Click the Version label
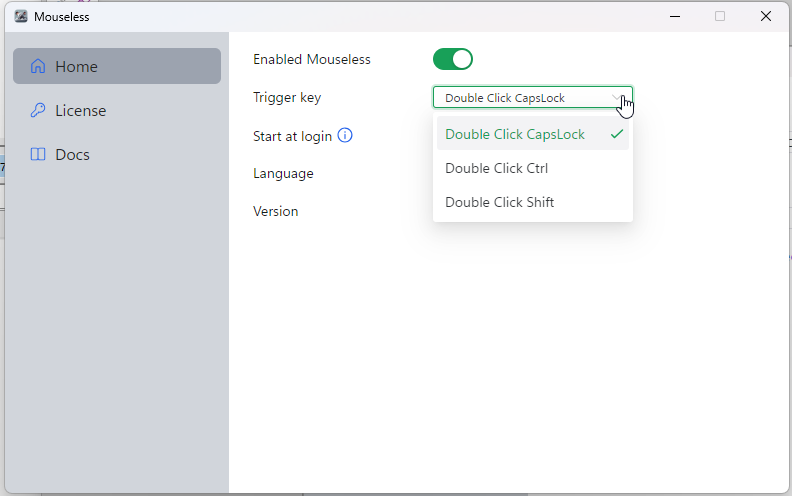The image size is (792, 496). click(276, 211)
